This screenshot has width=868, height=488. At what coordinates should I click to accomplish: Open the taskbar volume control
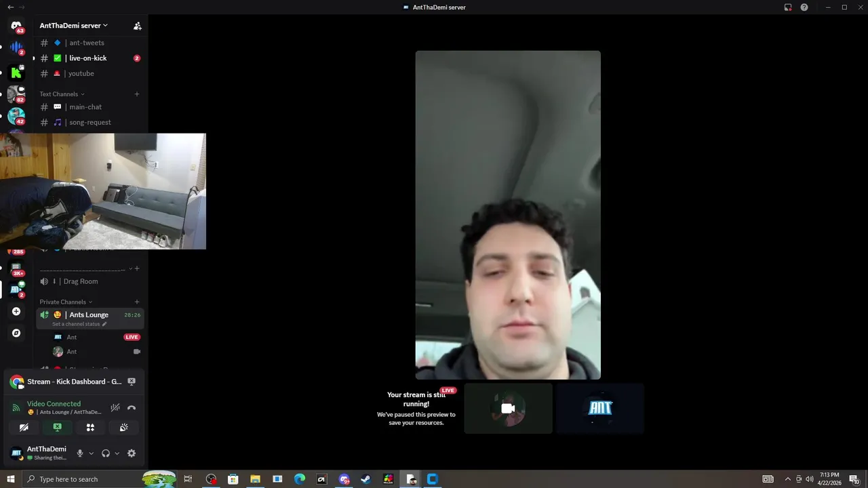(809, 479)
